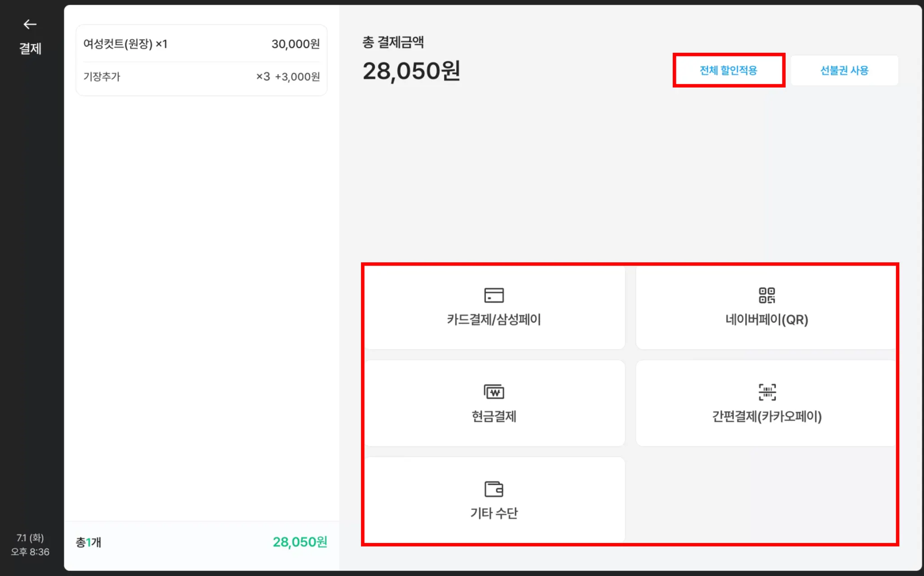Click the date and time display

[x=30, y=544]
